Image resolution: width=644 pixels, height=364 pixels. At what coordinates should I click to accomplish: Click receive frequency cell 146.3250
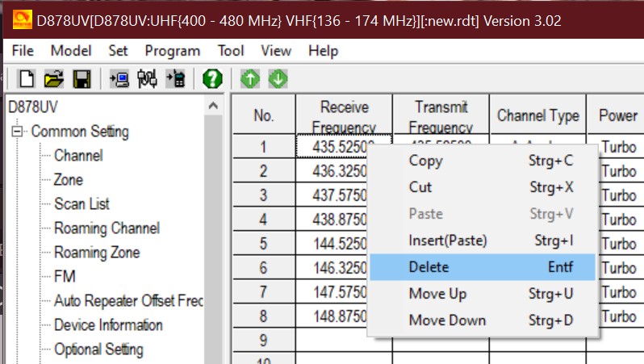332,268
